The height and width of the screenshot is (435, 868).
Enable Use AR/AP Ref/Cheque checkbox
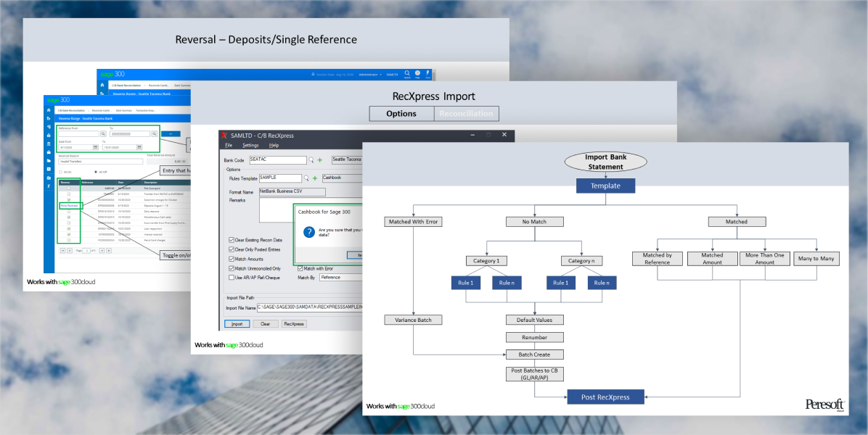(x=232, y=278)
